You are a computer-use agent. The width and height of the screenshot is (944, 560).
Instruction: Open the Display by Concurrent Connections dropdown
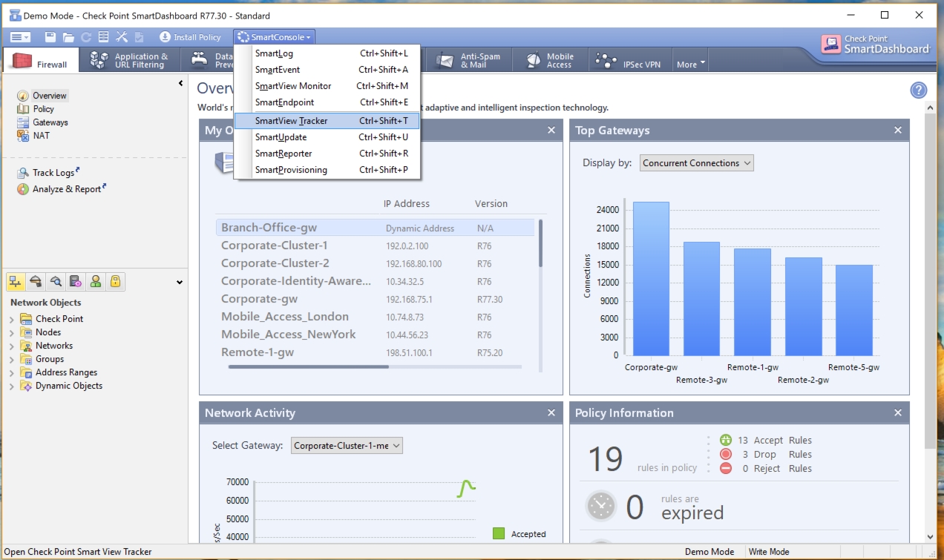pos(696,163)
